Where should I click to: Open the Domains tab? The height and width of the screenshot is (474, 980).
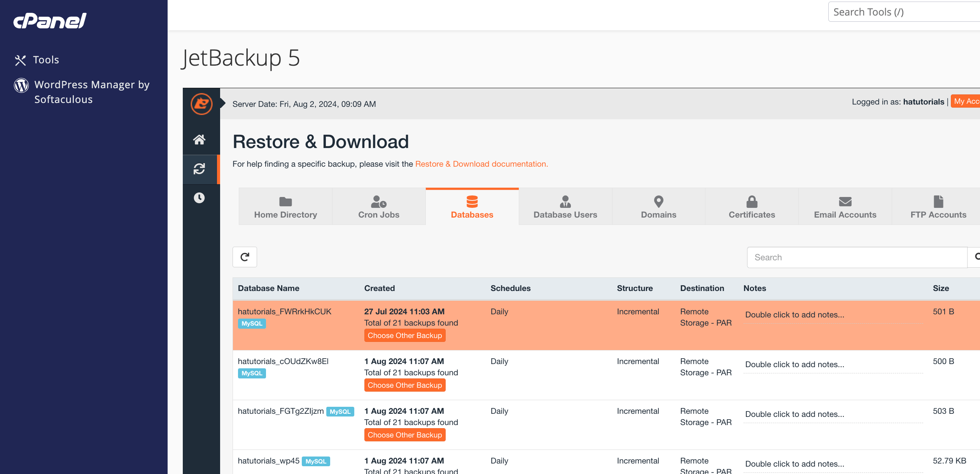659,207
